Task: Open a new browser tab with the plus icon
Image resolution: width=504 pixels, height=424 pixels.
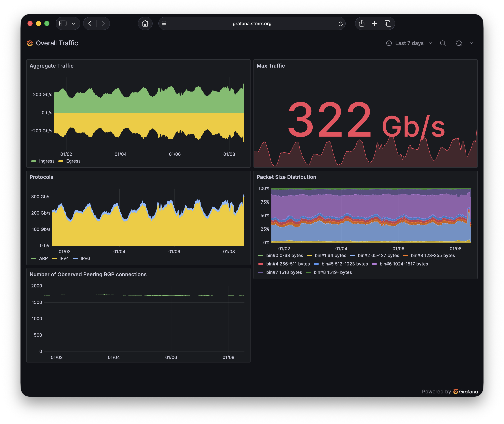Action: coord(374,24)
